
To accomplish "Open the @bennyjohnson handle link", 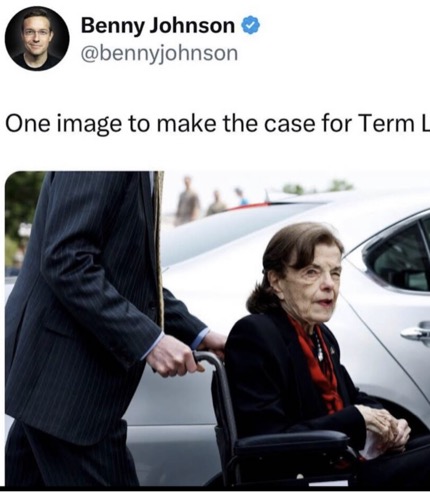I will click(x=160, y=53).
